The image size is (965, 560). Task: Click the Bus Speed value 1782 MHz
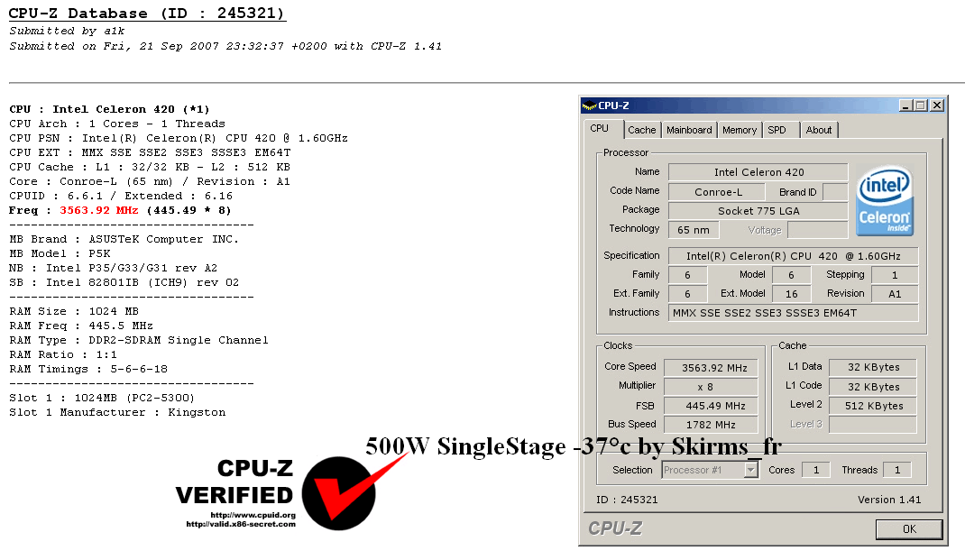point(711,425)
